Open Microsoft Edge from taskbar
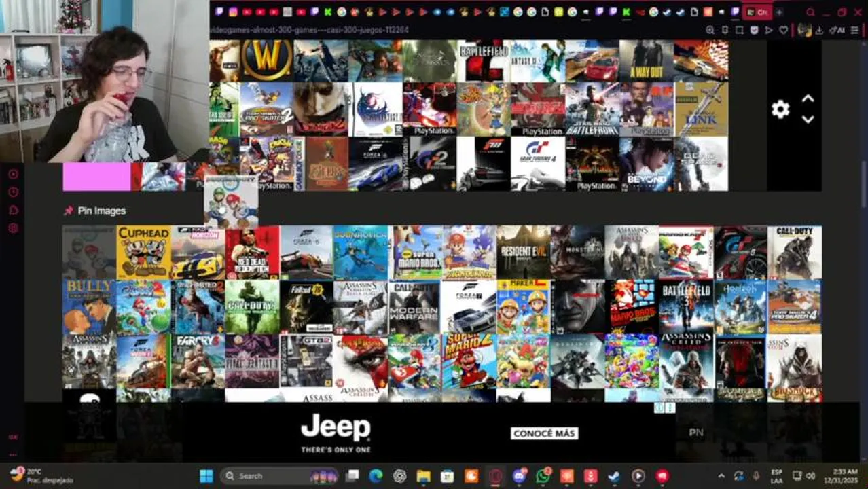868x489 pixels. pyautogui.click(x=376, y=476)
